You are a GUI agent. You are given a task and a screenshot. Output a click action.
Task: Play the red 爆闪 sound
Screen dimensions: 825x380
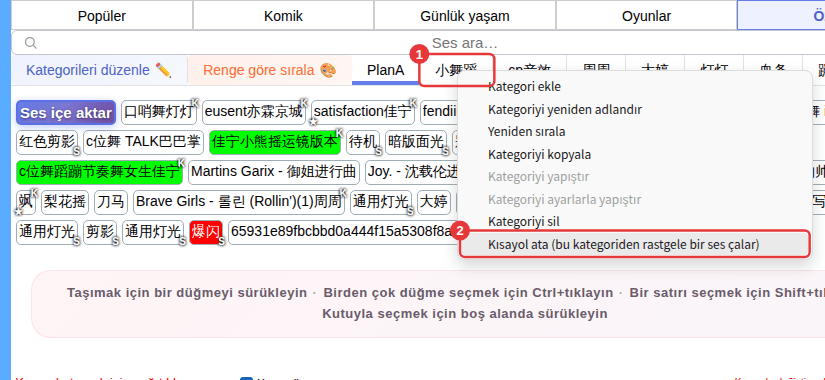pyautogui.click(x=206, y=232)
